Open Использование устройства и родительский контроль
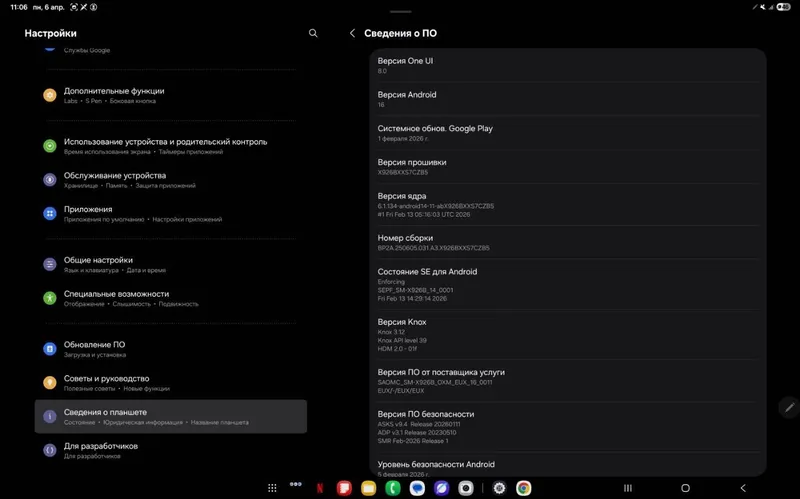 [x=170, y=146]
